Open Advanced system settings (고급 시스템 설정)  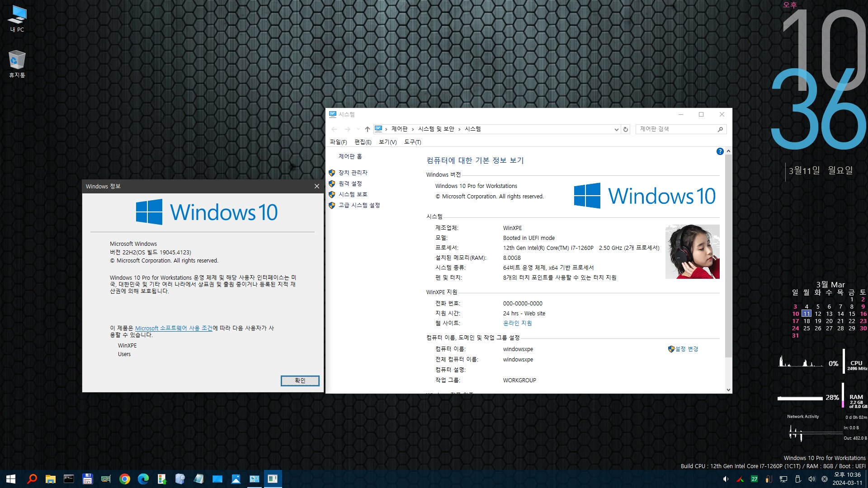(x=359, y=205)
